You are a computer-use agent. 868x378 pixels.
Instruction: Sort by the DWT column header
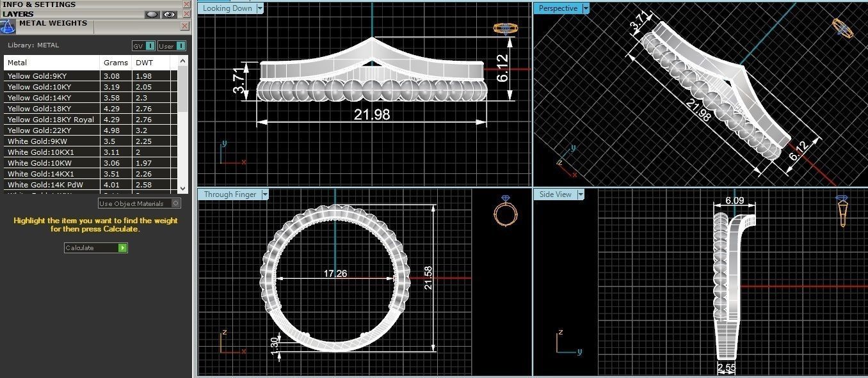coord(151,63)
